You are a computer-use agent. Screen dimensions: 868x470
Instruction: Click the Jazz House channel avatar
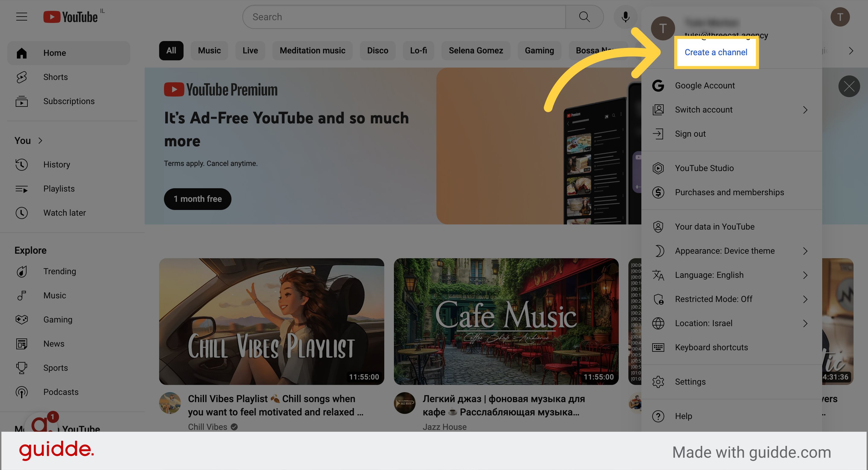point(405,403)
